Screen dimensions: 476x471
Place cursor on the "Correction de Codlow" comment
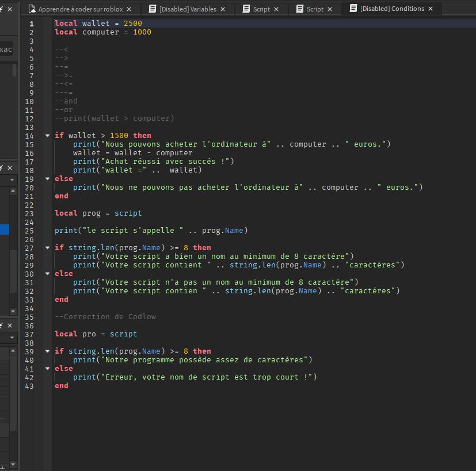tap(106, 317)
